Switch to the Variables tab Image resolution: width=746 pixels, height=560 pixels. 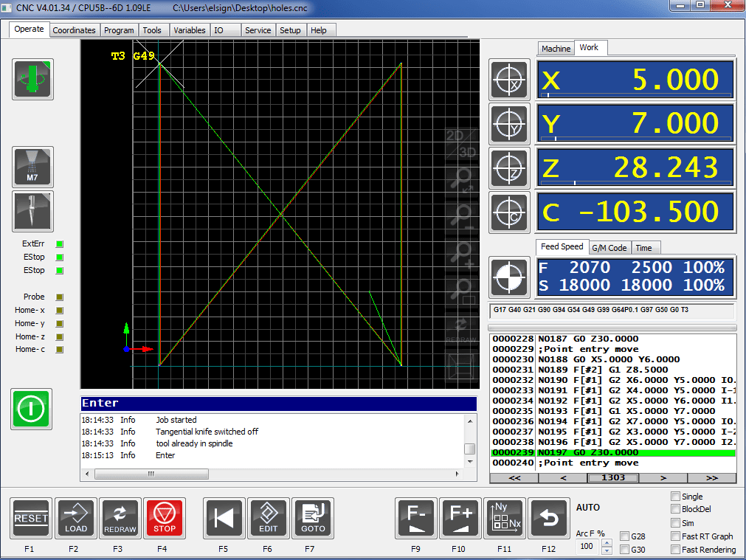(190, 30)
